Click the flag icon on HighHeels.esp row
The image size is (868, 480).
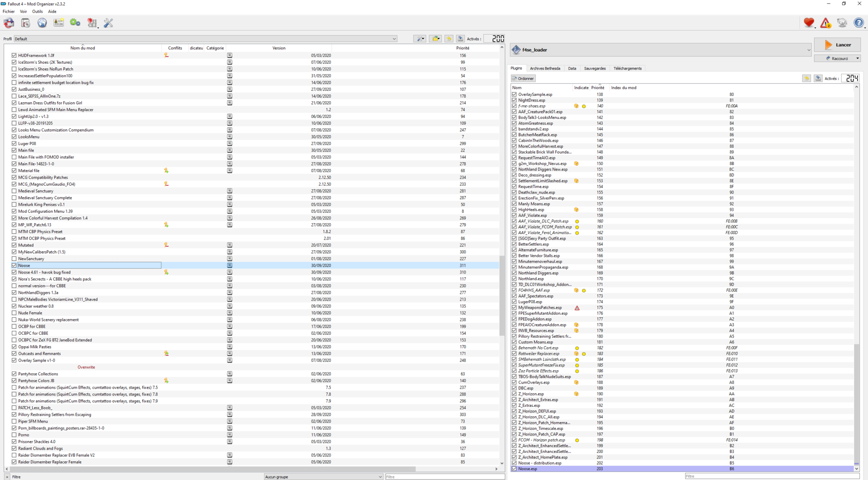coord(576,210)
